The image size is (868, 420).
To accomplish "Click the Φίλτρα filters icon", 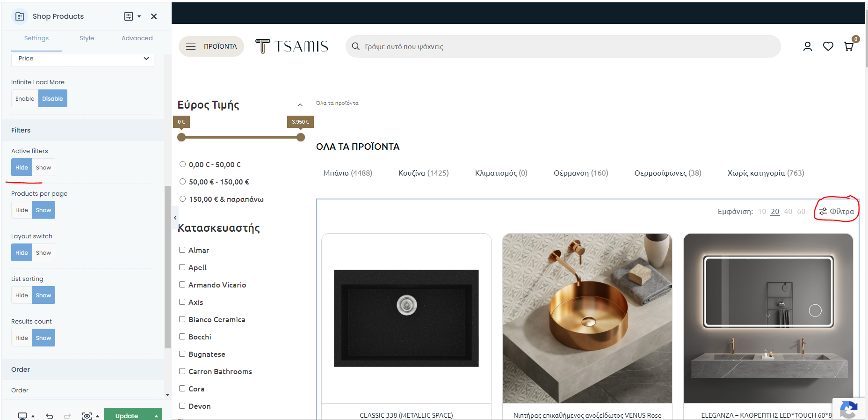I will pyautogui.click(x=837, y=212).
